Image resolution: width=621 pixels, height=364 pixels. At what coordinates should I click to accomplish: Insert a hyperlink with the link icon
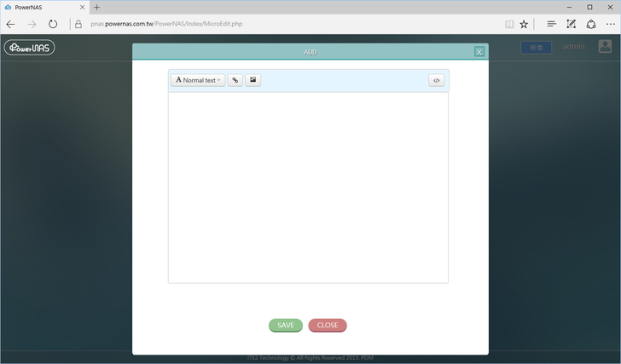[x=235, y=80]
